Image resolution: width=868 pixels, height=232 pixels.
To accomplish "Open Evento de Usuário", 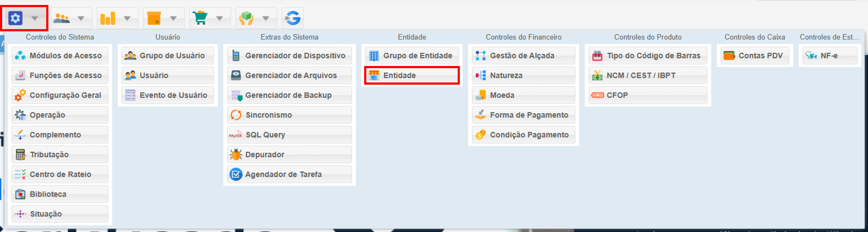I will coord(168,95).
